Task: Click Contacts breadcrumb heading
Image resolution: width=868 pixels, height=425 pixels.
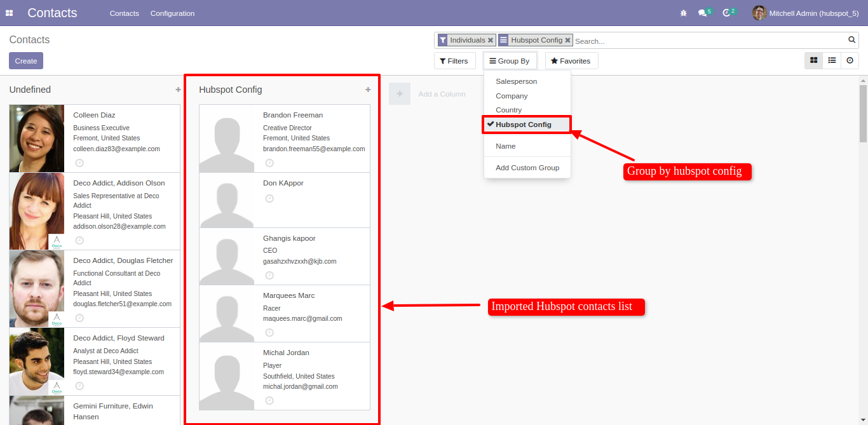Action: coord(29,39)
